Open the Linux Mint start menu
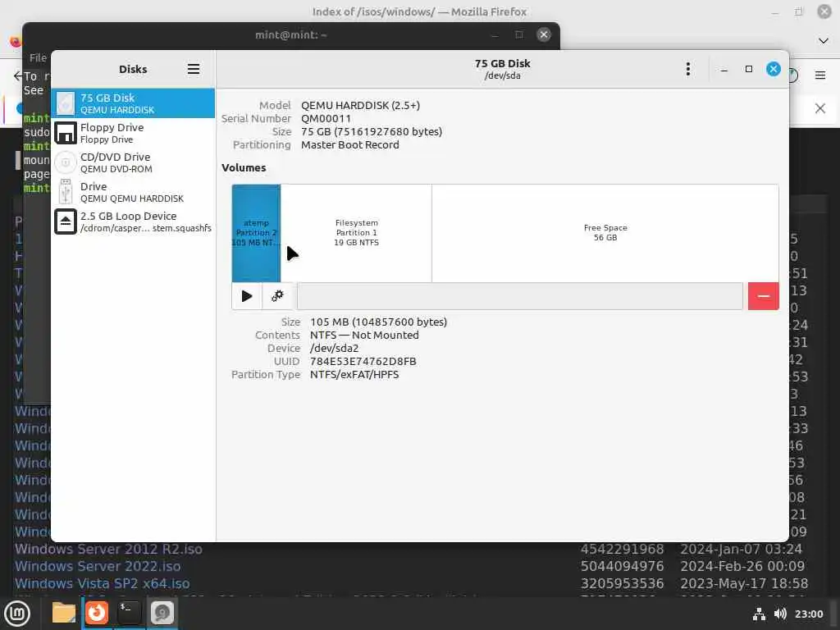Viewport: 840px width, 630px height. click(x=17, y=613)
